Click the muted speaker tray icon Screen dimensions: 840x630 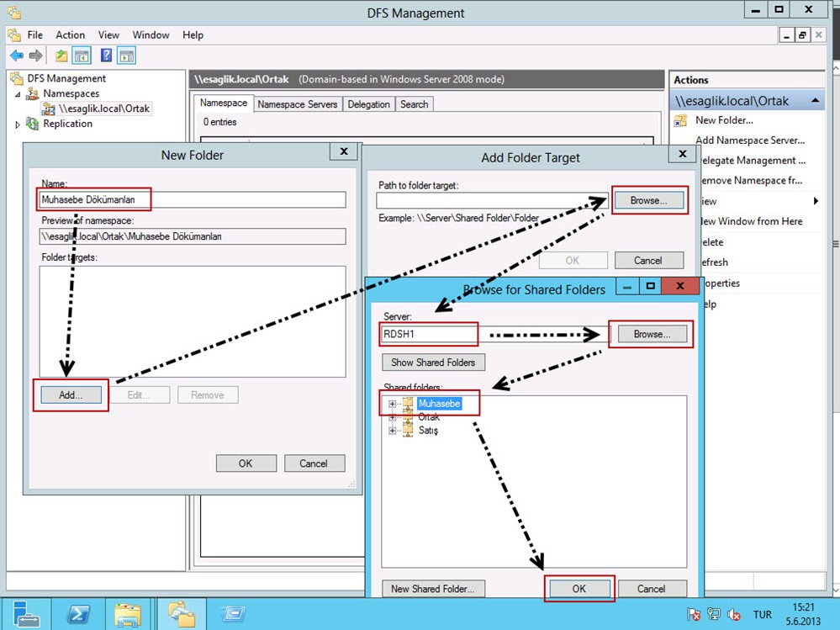[x=733, y=615]
